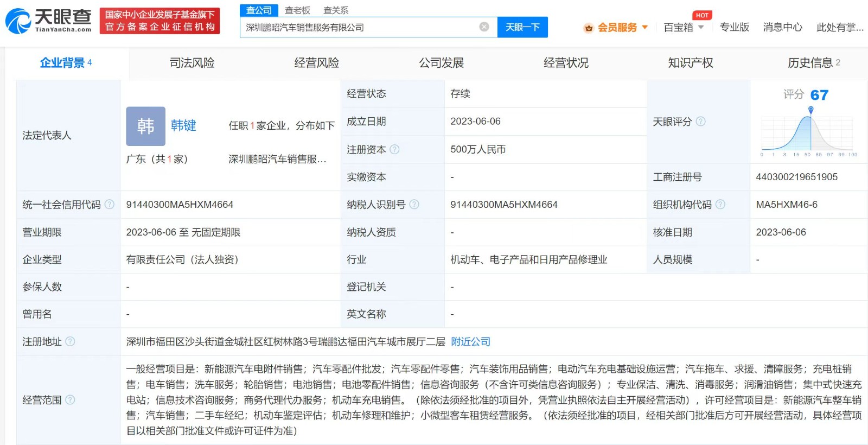Click the 天眼一下 search button
The width and height of the screenshot is (868, 445).
tap(522, 27)
